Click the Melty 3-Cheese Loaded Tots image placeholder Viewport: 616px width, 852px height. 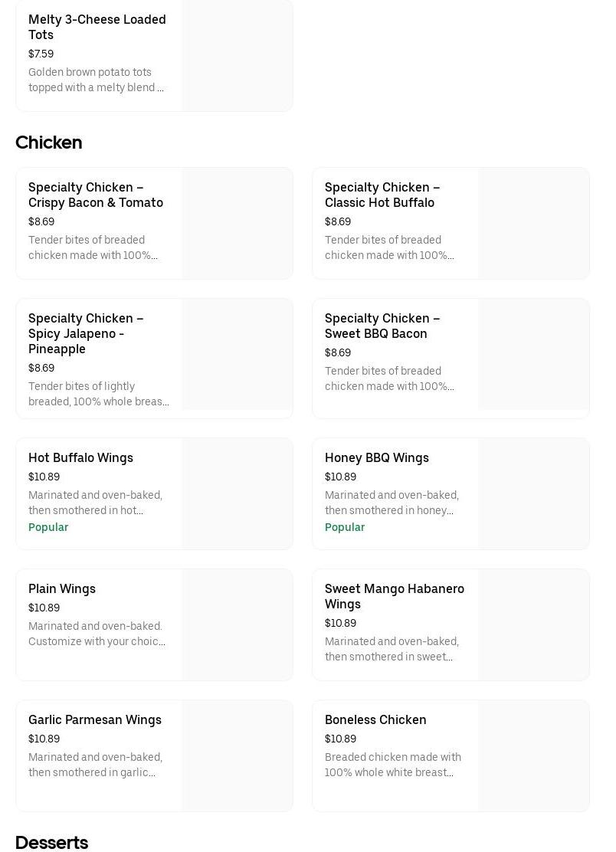(237, 55)
